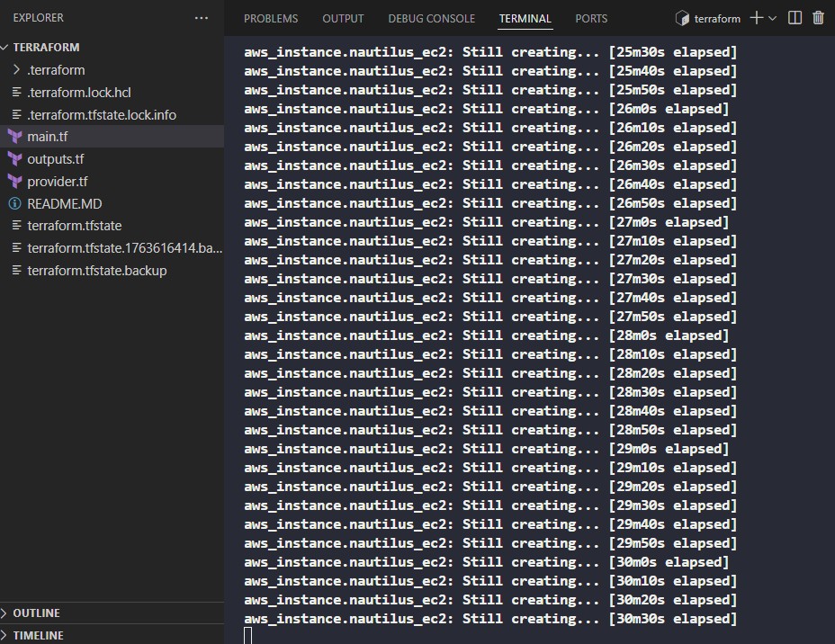Image resolution: width=835 pixels, height=644 pixels.
Task: Click the Terraform icon beside outputs.tf
Action: coord(15,159)
